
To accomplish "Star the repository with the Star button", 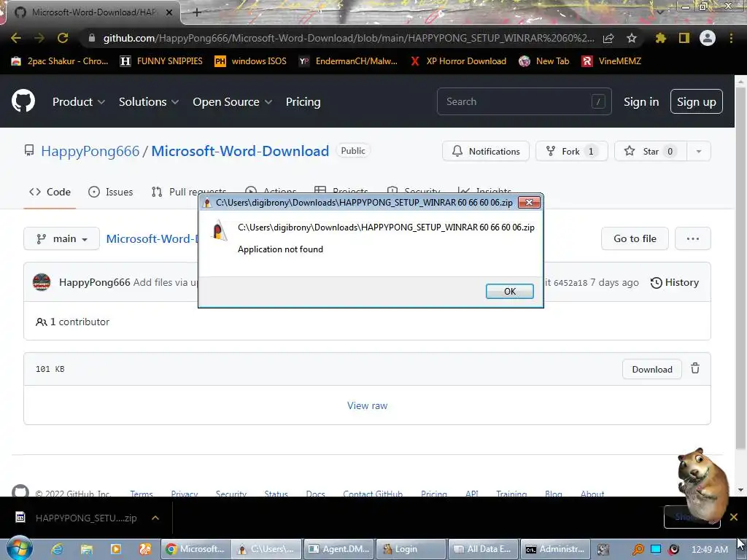I will (651, 152).
